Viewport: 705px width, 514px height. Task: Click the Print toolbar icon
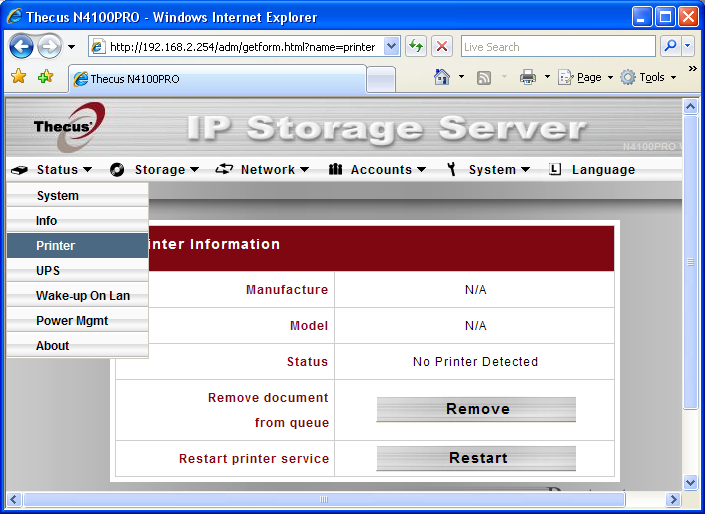tap(528, 77)
